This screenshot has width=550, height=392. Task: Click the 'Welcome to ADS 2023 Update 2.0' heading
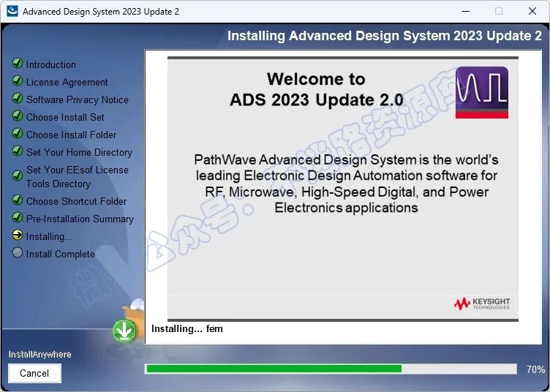coord(316,89)
